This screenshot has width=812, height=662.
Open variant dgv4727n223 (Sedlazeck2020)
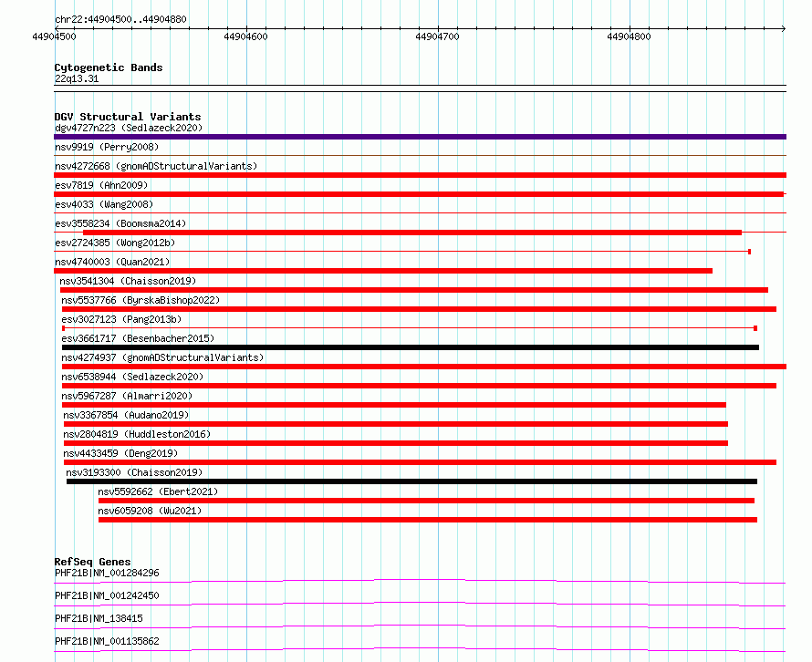[x=129, y=128]
